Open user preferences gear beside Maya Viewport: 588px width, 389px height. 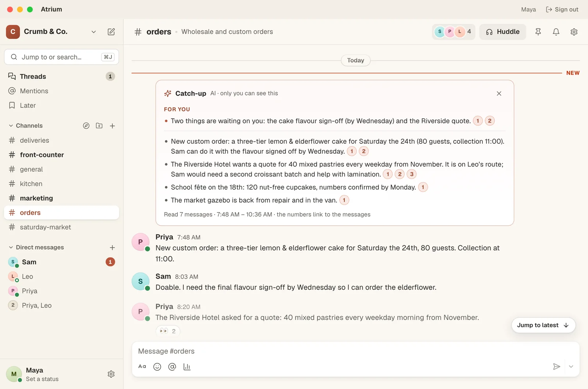tap(111, 374)
